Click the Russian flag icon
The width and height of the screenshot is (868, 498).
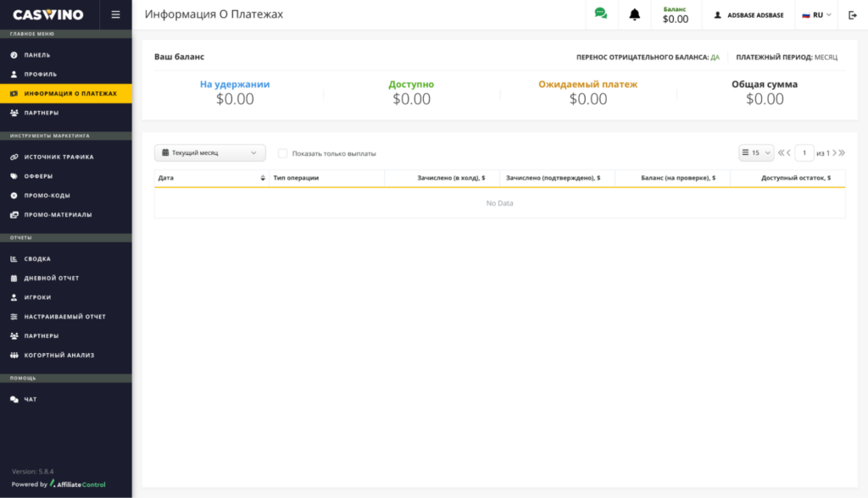pos(806,15)
